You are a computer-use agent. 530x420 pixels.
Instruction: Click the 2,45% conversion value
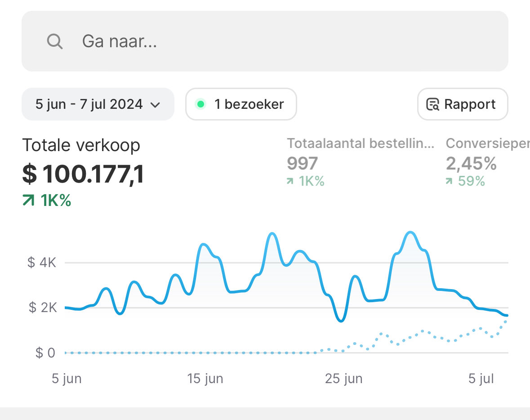click(x=471, y=163)
